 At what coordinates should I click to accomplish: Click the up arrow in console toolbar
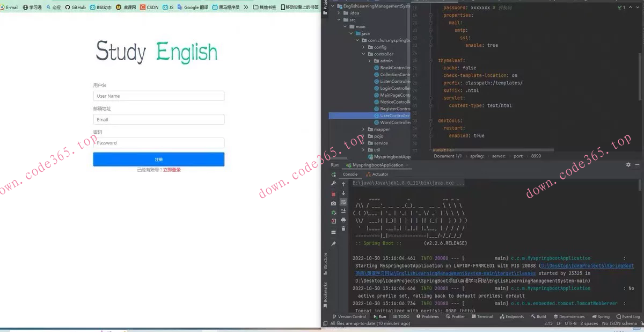coord(343,184)
